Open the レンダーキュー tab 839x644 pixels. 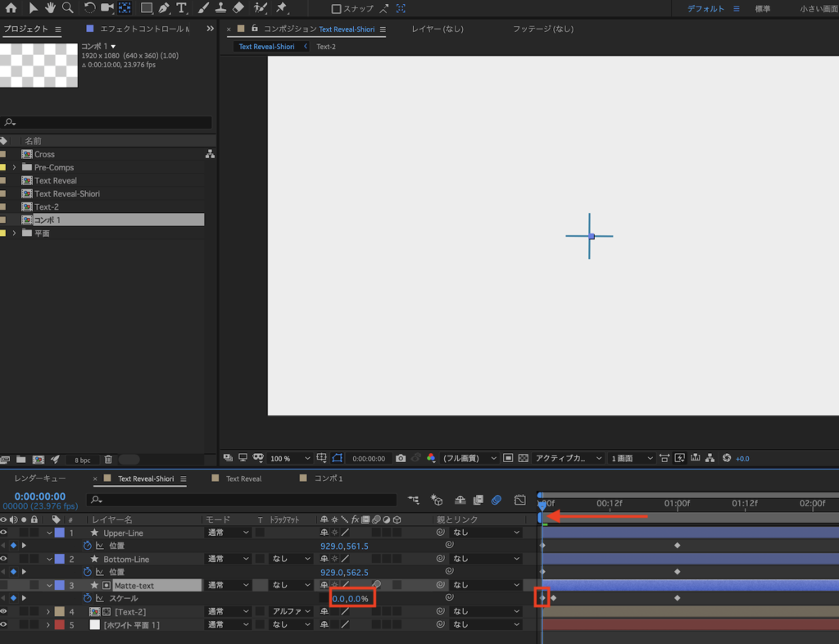[x=39, y=478]
